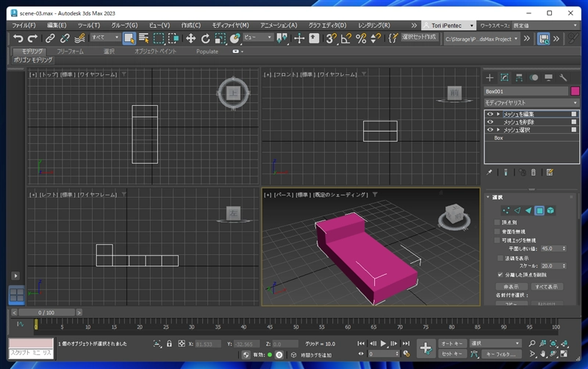
Task: Select Polygon sub-object level icon
Action: click(539, 210)
